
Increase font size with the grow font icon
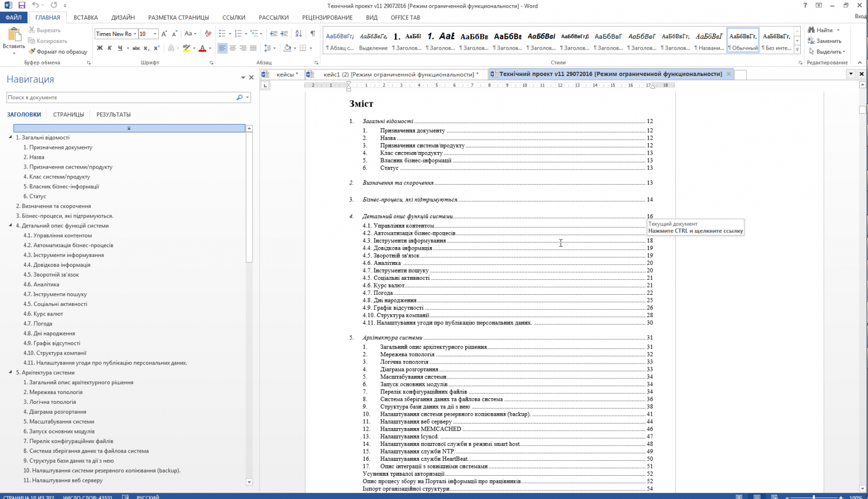(164, 34)
